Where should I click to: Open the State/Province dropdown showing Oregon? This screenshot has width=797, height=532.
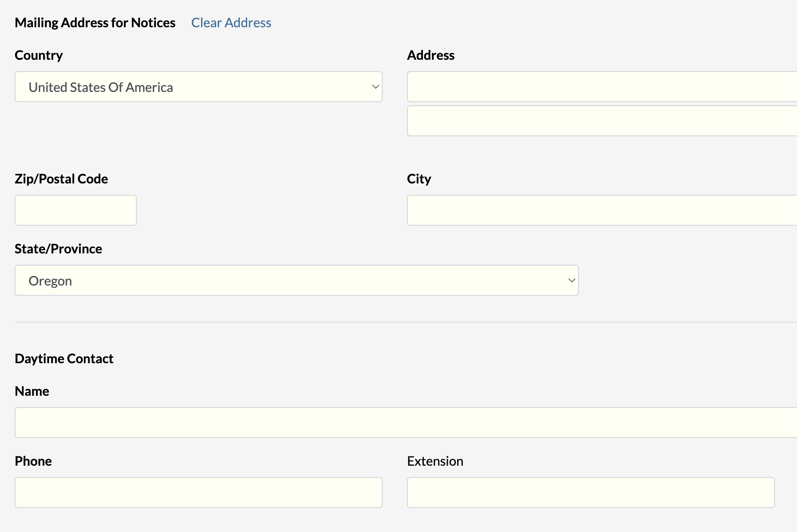pyautogui.click(x=297, y=280)
